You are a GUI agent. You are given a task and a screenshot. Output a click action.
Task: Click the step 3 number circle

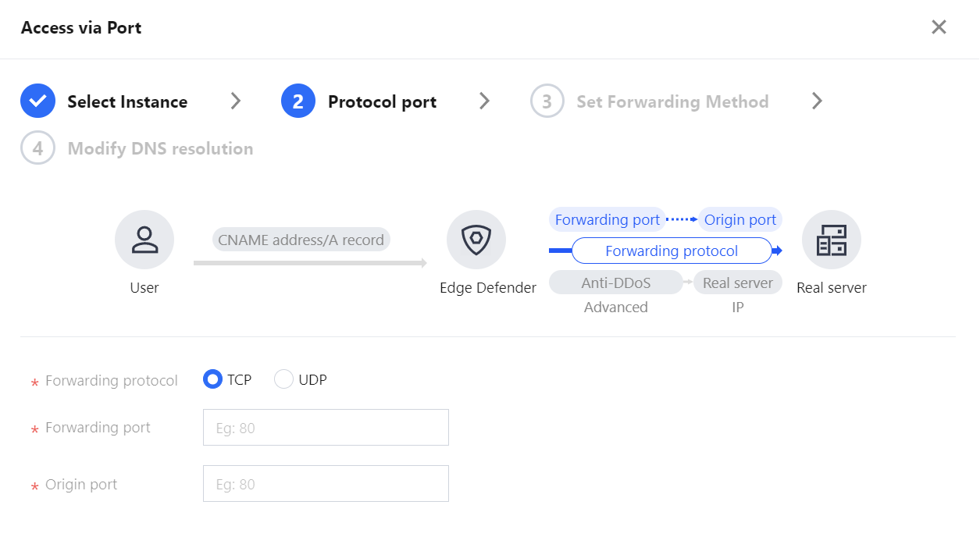547,101
